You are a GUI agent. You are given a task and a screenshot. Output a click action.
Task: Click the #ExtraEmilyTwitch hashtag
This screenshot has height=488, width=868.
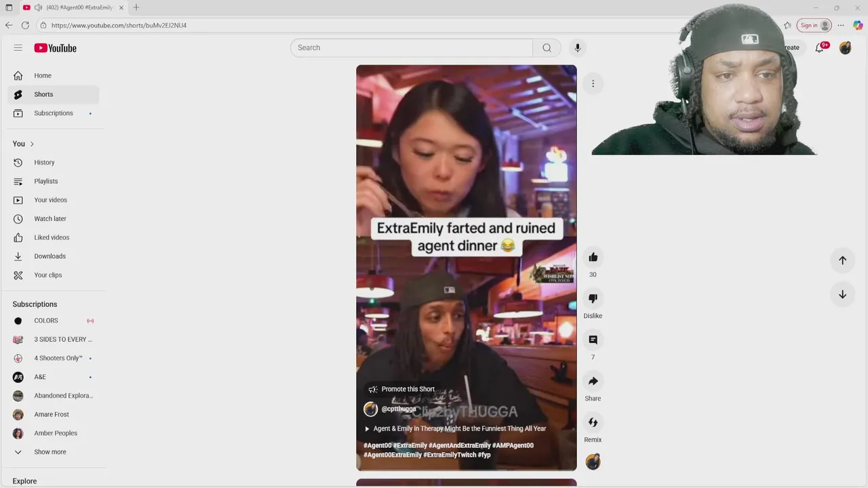[x=450, y=455]
